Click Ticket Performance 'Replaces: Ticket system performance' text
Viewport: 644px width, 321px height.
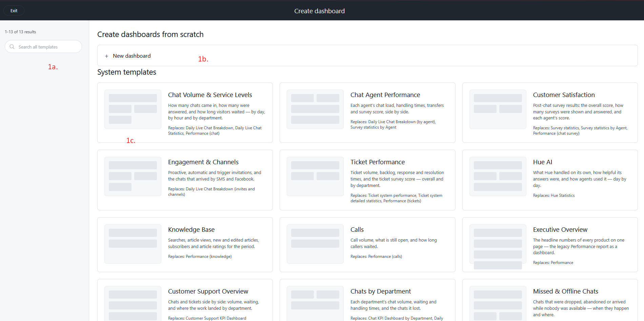coord(396,198)
